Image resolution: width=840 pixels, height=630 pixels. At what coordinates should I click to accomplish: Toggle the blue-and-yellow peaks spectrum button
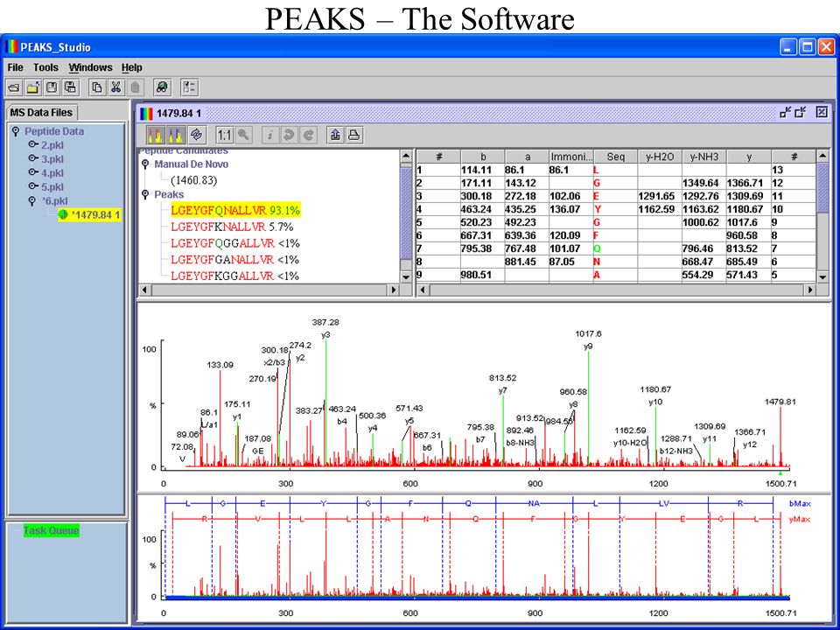tap(176, 135)
